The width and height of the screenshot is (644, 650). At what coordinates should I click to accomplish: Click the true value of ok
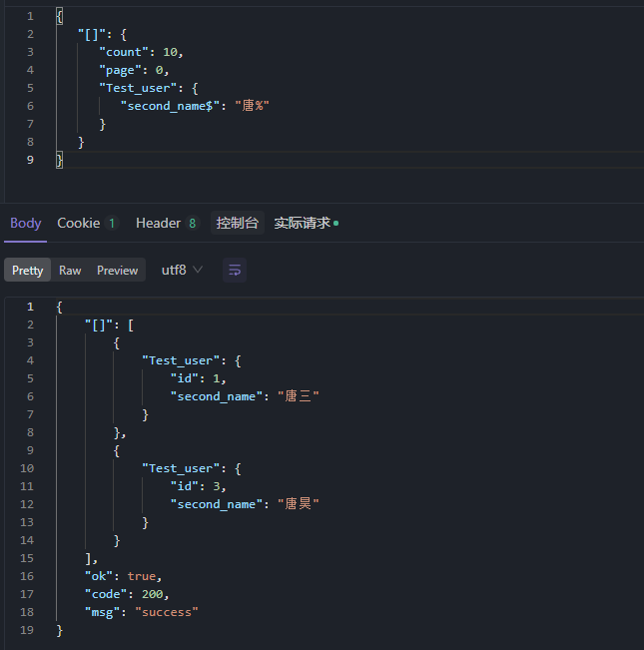pos(142,576)
